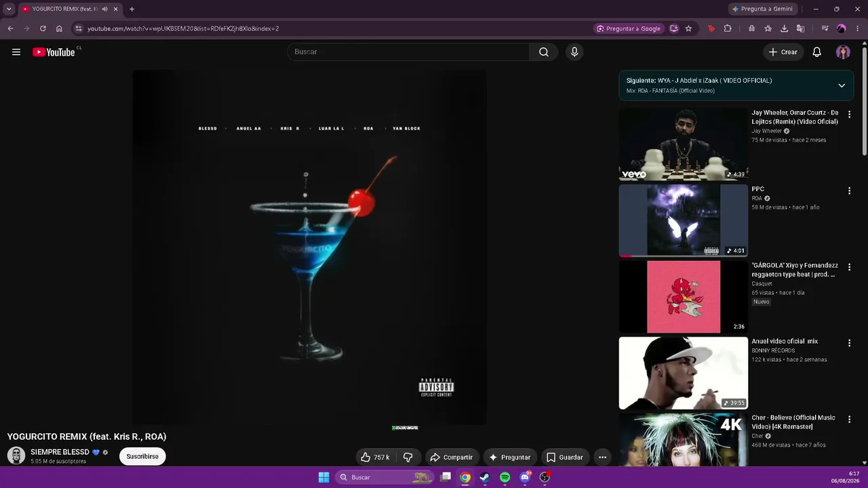This screenshot has width=868, height=488.
Task: Click the Windows taskbar Buscar search box
Action: tap(384, 477)
